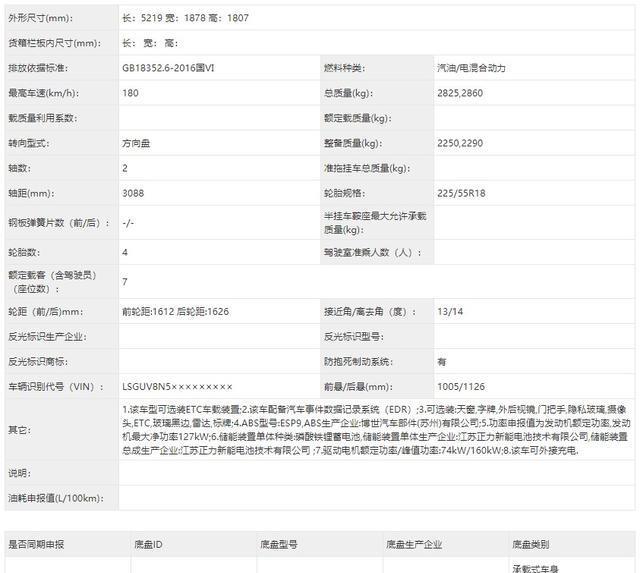Screen dimensions: 640x573
Task: Select track width 前轮距:1612 后轮距:1626
Action: coord(176,311)
